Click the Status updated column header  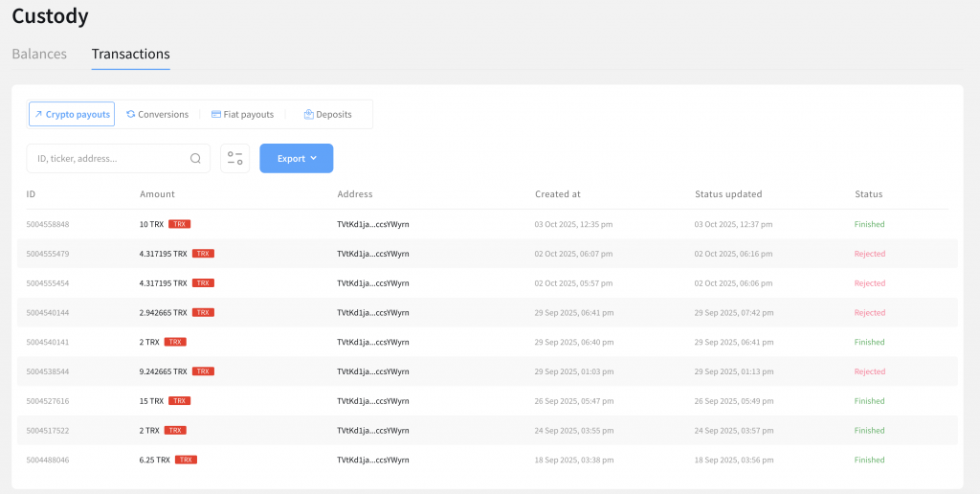(x=728, y=194)
